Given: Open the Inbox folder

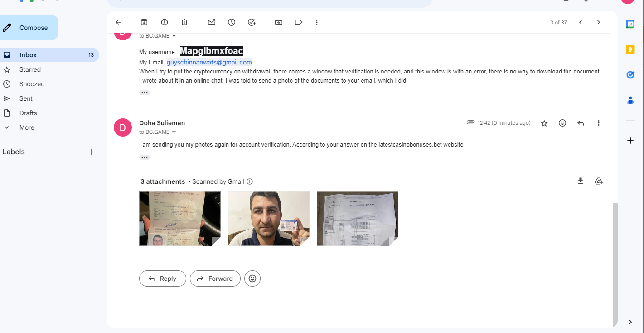Looking at the screenshot, I should [x=49, y=55].
